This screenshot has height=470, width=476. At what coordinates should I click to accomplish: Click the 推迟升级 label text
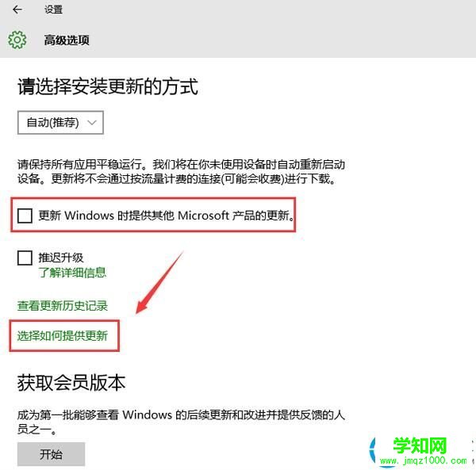tap(61, 258)
